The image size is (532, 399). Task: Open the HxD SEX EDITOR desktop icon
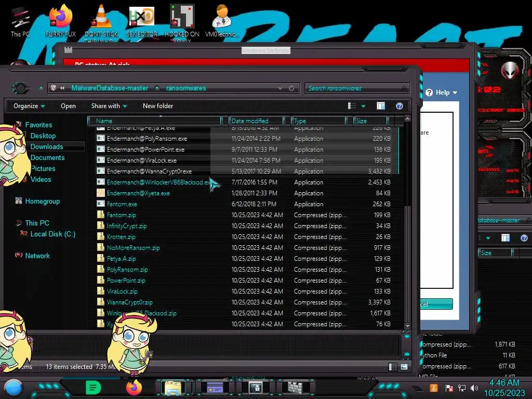142,21
